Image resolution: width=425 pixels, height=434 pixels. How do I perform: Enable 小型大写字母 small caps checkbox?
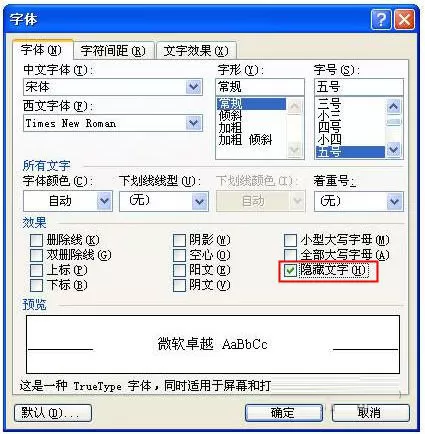coord(290,240)
